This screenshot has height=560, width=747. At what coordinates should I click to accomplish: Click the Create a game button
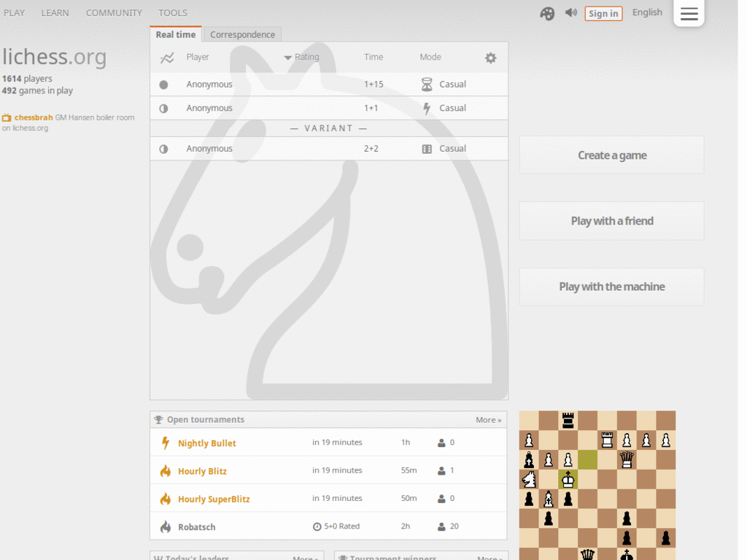[612, 155]
